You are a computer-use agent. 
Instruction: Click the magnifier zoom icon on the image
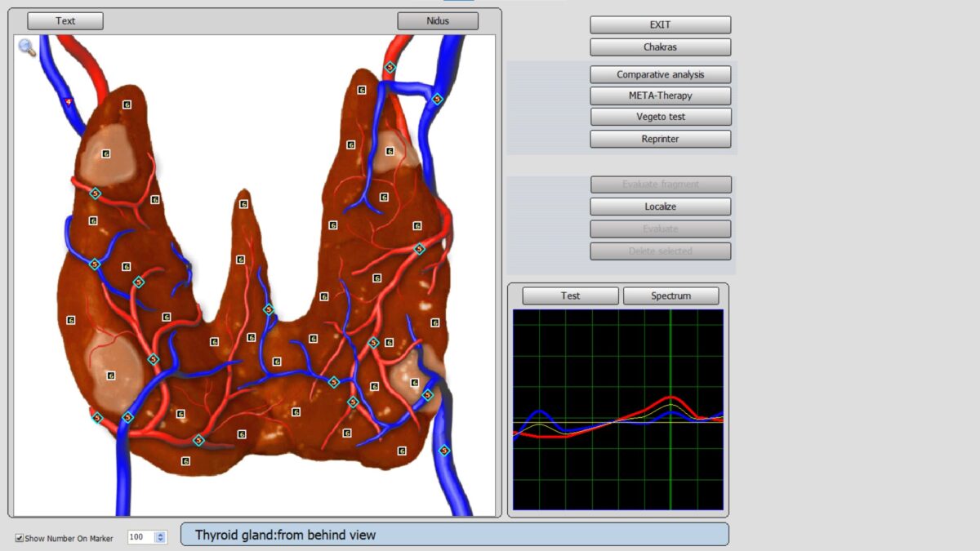(27, 48)
